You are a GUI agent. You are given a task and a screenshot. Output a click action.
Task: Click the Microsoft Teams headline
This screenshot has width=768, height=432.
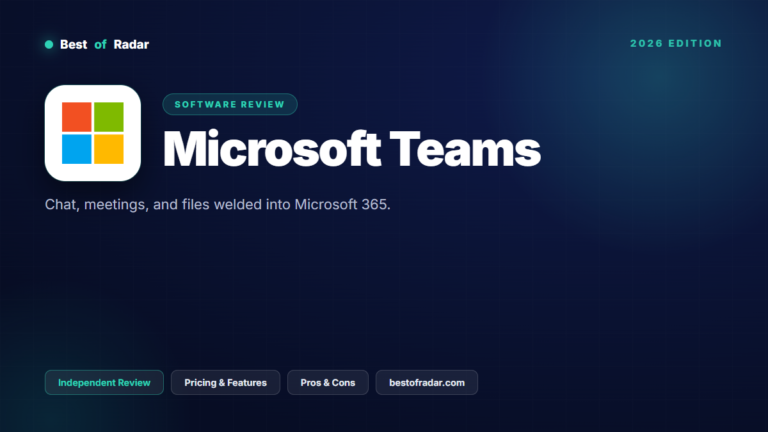click(352, 149)
